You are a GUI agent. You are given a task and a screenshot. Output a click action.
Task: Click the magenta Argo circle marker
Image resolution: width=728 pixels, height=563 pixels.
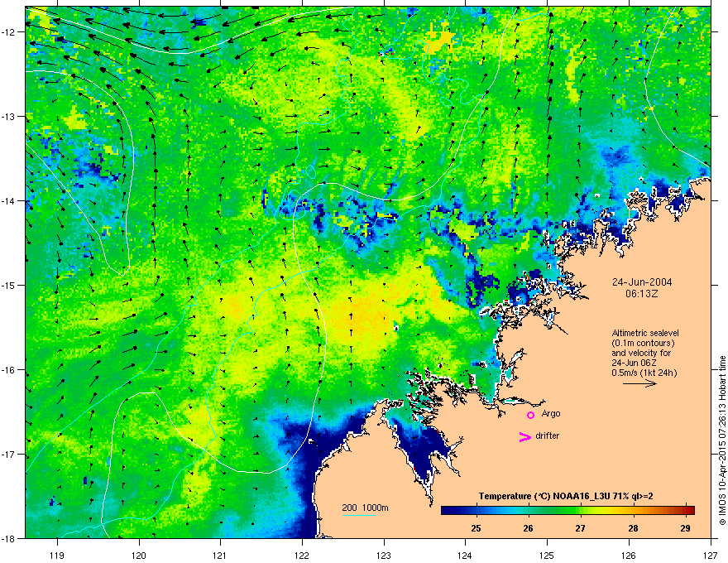tap(530, 415)
